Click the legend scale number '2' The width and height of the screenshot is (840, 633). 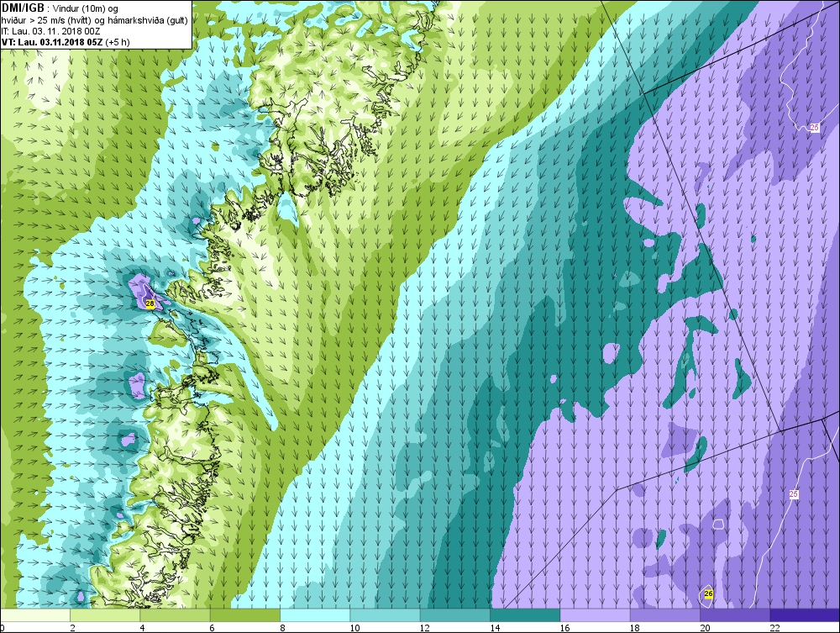coord(71,628)
